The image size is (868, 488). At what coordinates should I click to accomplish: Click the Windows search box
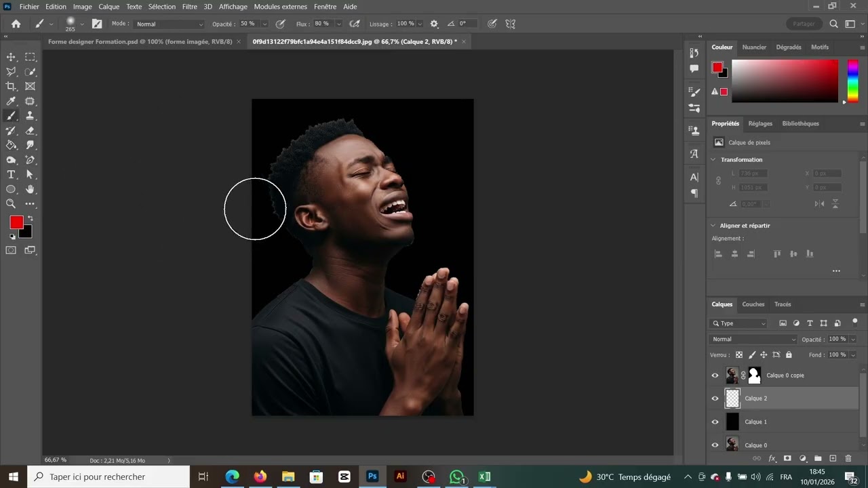pos(108,476)
